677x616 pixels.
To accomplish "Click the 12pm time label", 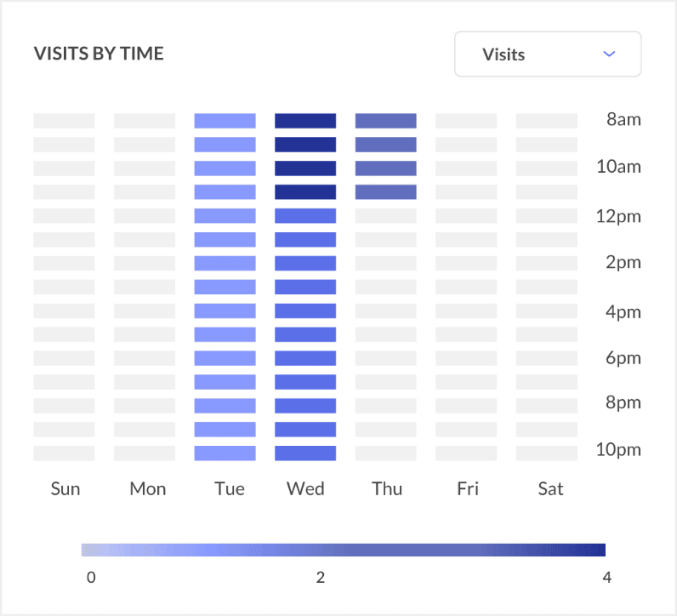I will pos(618,216).
